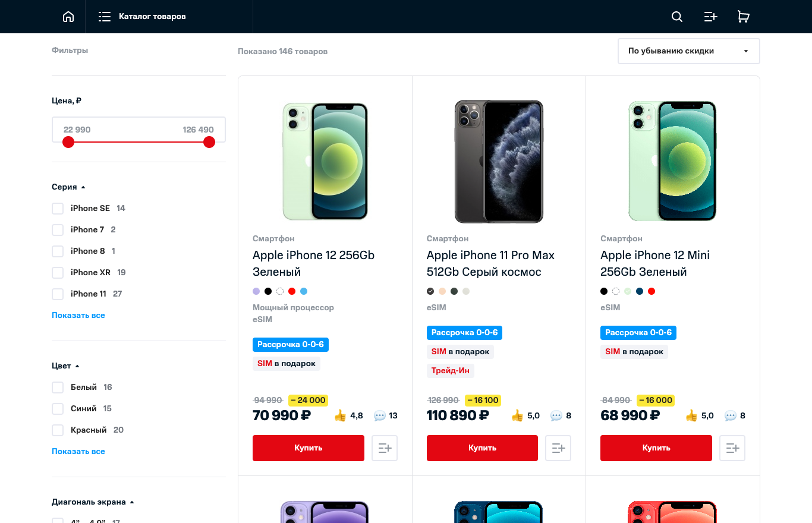Add iPhone 11 Pro Max to comparison

point(558,448)
